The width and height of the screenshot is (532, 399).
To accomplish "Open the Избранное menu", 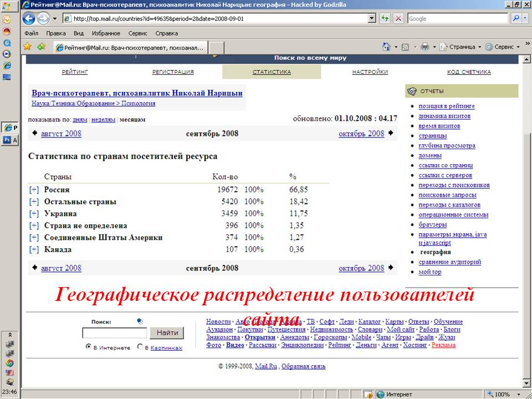I will [x=106, y=33].
